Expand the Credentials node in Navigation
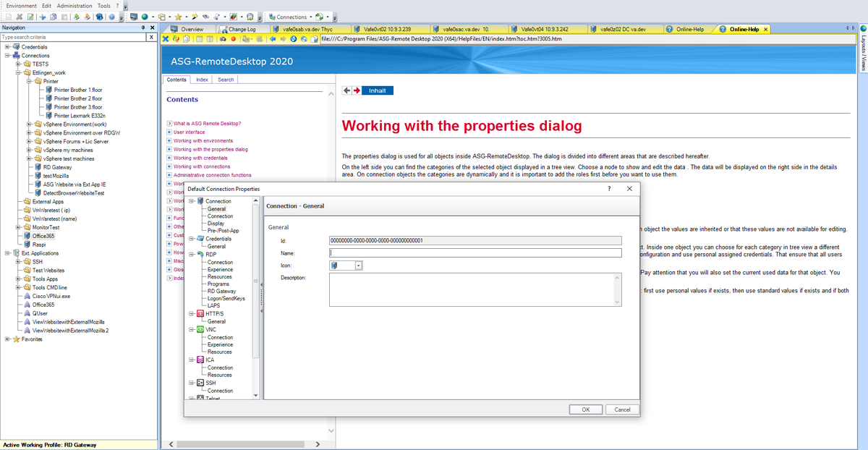 [7, 47]
